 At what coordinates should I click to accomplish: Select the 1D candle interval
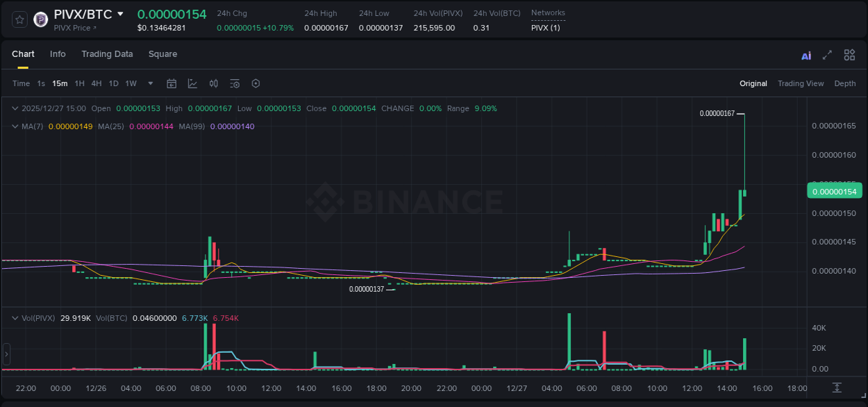point(113,83)
